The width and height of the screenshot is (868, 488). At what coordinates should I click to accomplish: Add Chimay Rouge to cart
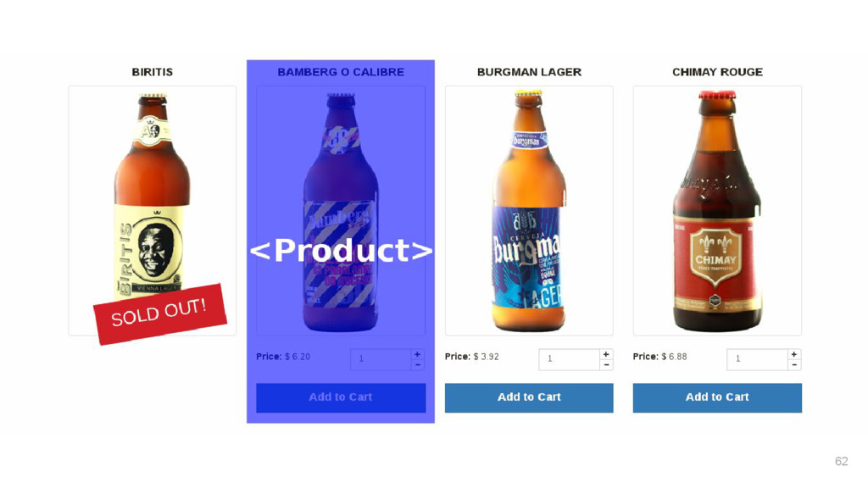click(x=717, y=398)
